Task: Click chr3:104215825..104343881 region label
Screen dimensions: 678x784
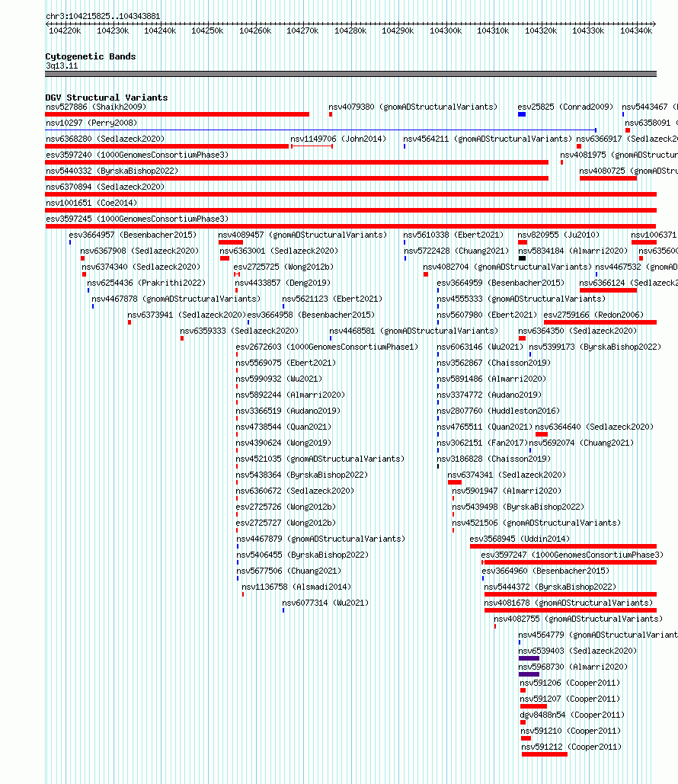Action: click(x=103, y=17)
